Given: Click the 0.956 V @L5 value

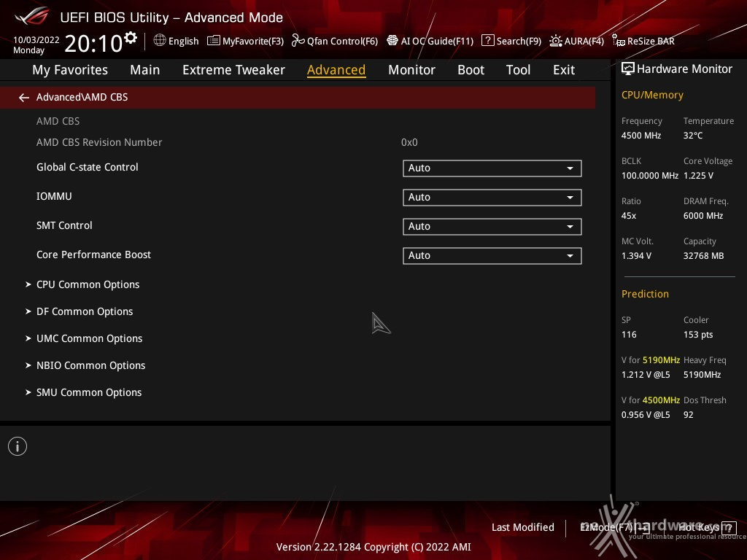Looking at the screenshot, I should click(x=645, y=415).
